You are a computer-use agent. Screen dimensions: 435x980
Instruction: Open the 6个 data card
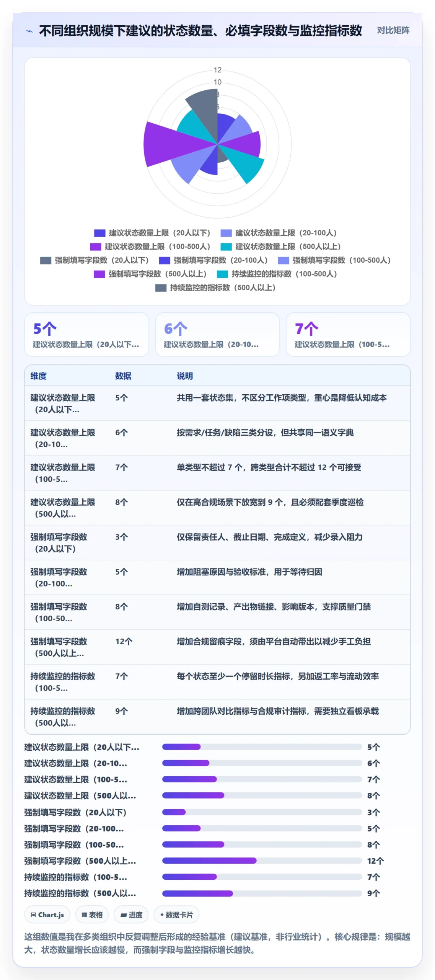[217, 335]
